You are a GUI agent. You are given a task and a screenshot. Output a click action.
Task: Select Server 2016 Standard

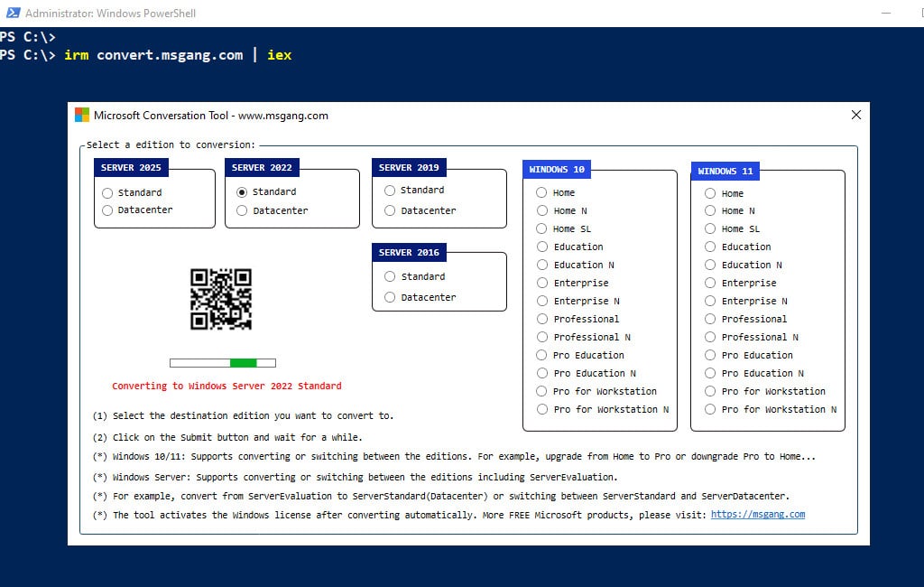coord(390,276)
